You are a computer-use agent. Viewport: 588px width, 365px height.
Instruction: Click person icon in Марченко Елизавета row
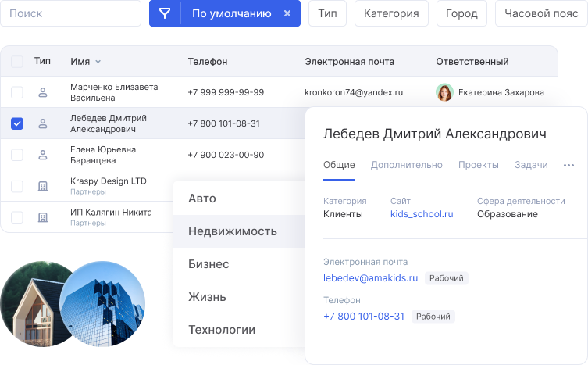tap(43, 92)
